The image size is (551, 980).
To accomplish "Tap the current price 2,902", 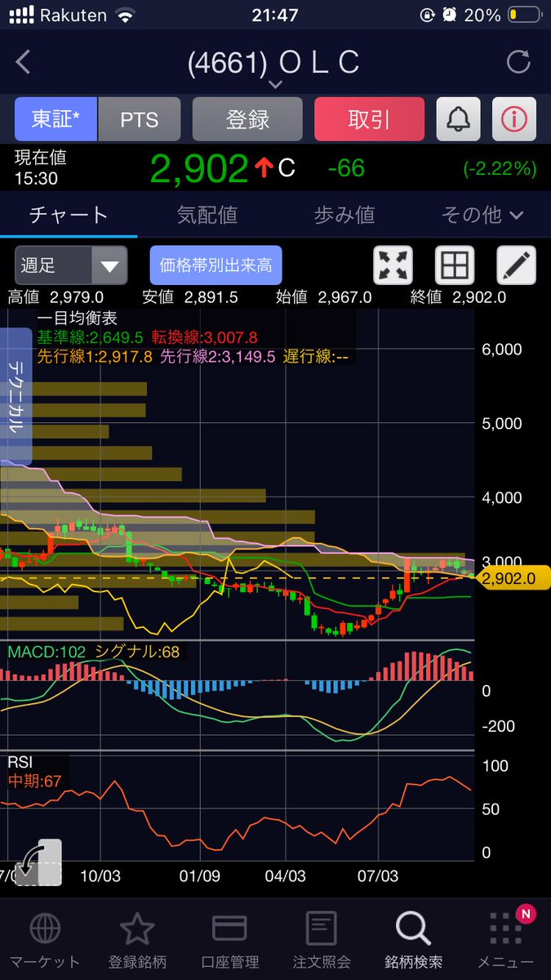I will pos(199,169).
